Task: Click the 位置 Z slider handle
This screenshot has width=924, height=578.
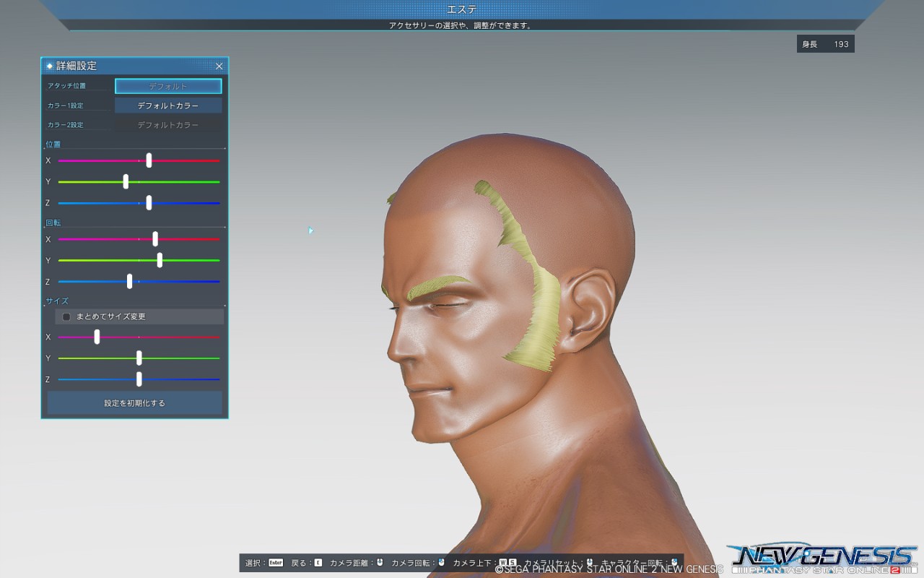Action: tap(149, 203)
